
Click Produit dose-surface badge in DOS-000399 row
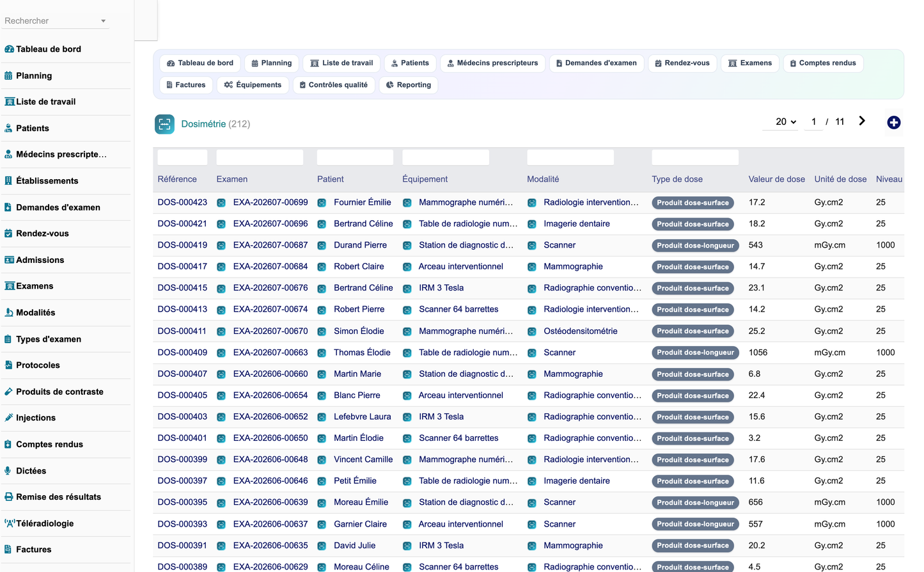[x=693, y=460]
